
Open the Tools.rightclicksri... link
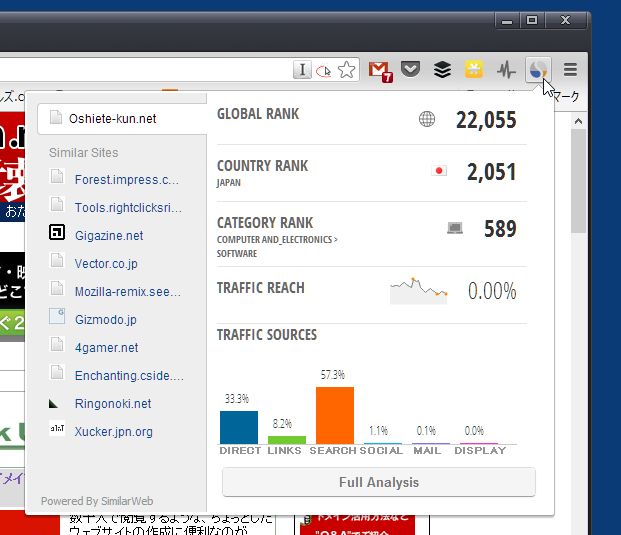(128, 208)
